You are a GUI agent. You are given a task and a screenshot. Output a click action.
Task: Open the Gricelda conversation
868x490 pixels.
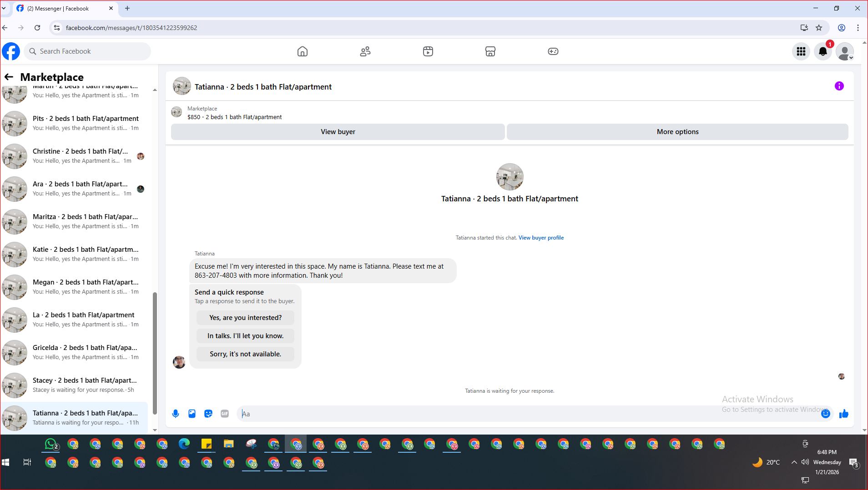(x=74, y=352)
